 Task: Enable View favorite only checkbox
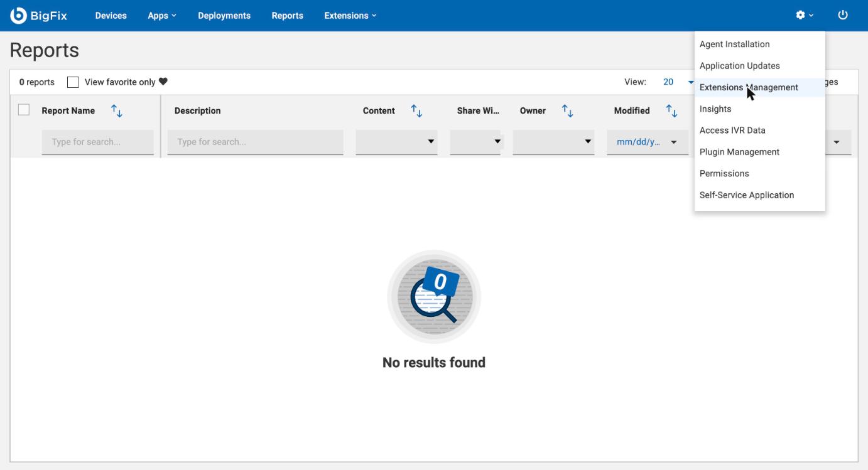(73, 82)
